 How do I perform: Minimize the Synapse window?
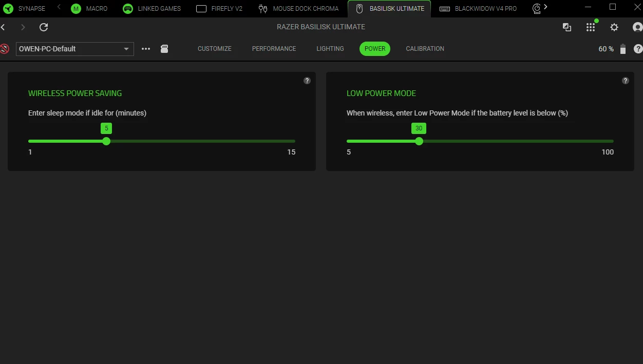click(589, 7)
